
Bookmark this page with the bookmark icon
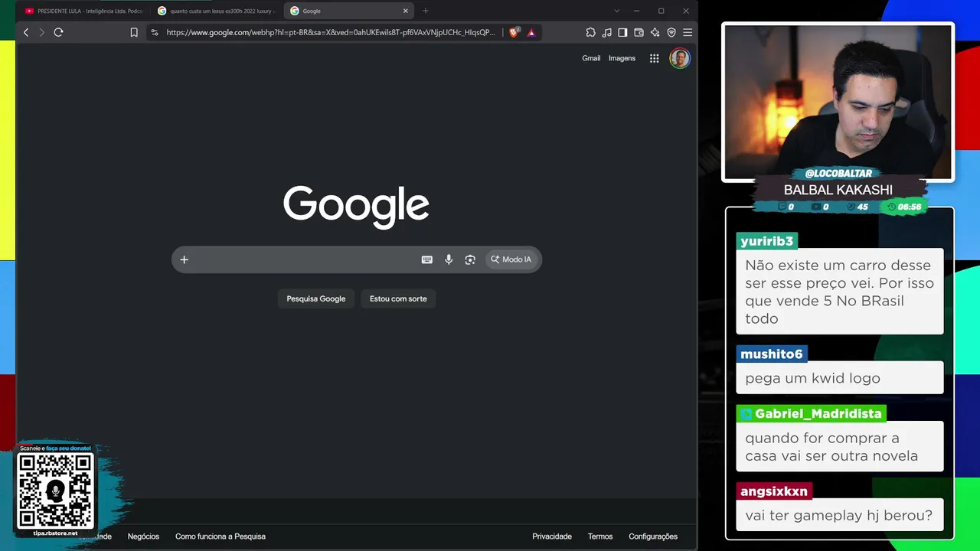click(134, 32)
